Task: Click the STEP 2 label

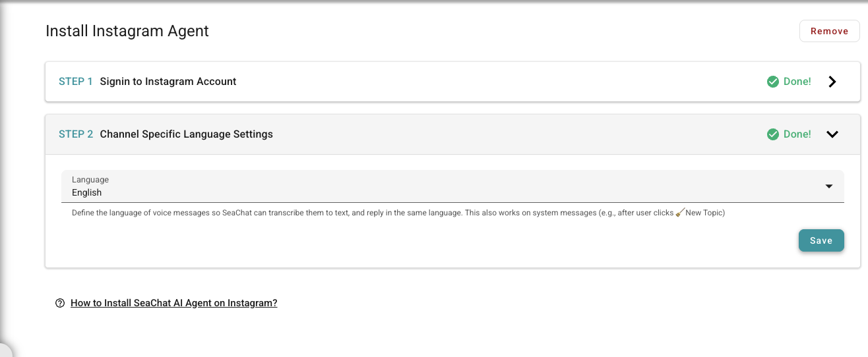Action: pos(76,134)
